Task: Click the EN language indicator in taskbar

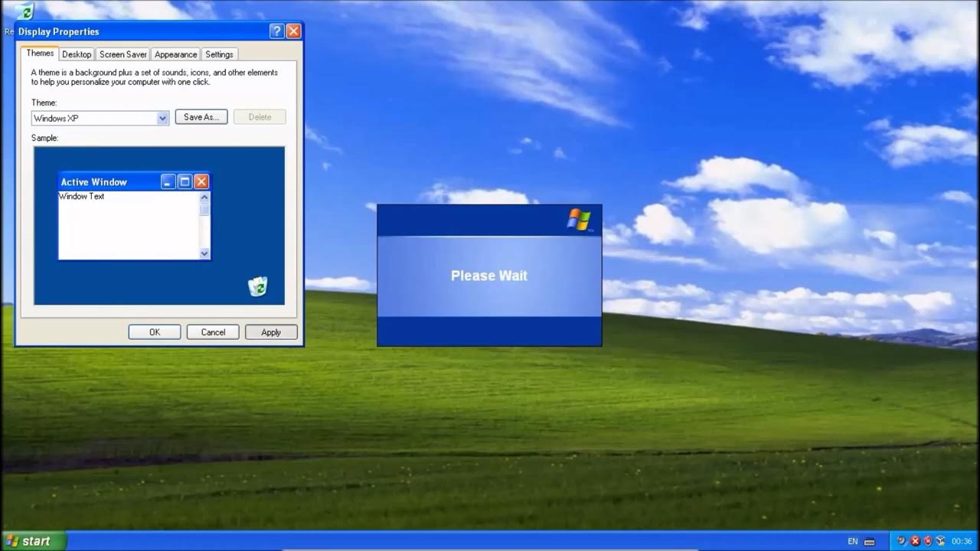Action: coord(853,541)
